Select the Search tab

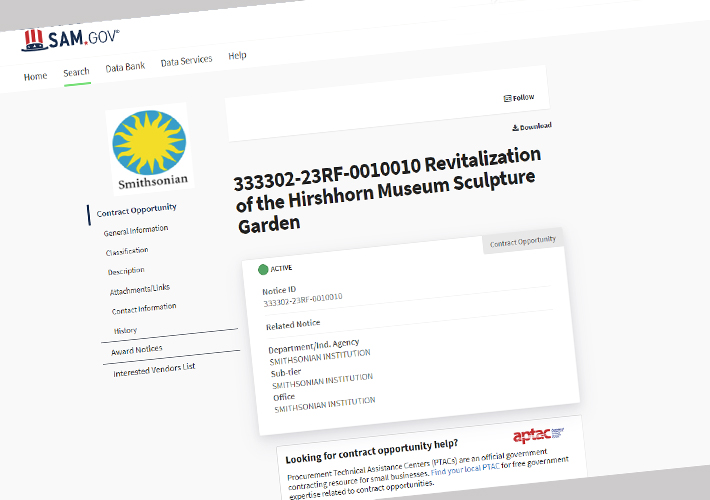coord(77,72)
